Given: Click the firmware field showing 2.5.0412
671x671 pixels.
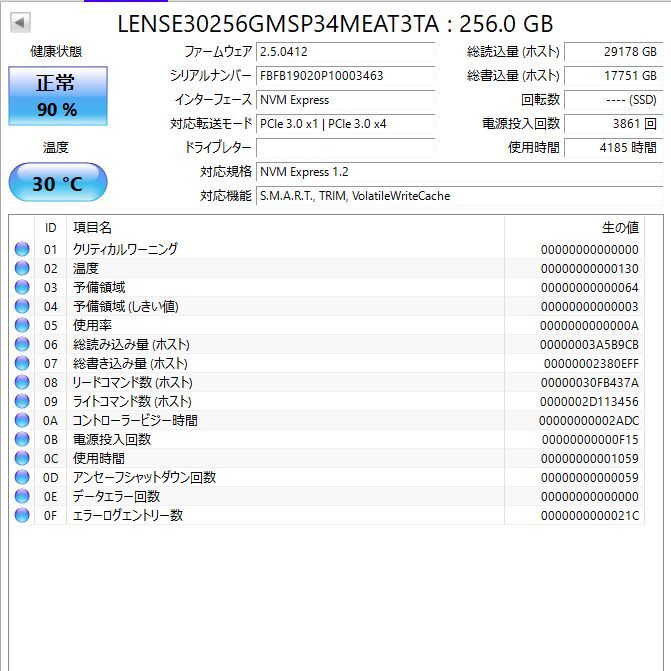Looking at the screenshot, I should click(x=346, y=52).
